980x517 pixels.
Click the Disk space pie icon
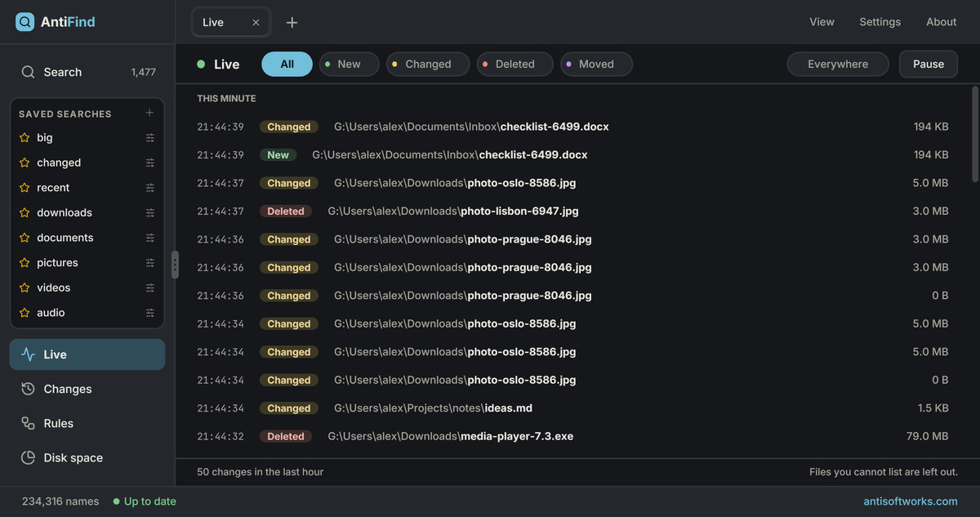click(x=29, y=457)
